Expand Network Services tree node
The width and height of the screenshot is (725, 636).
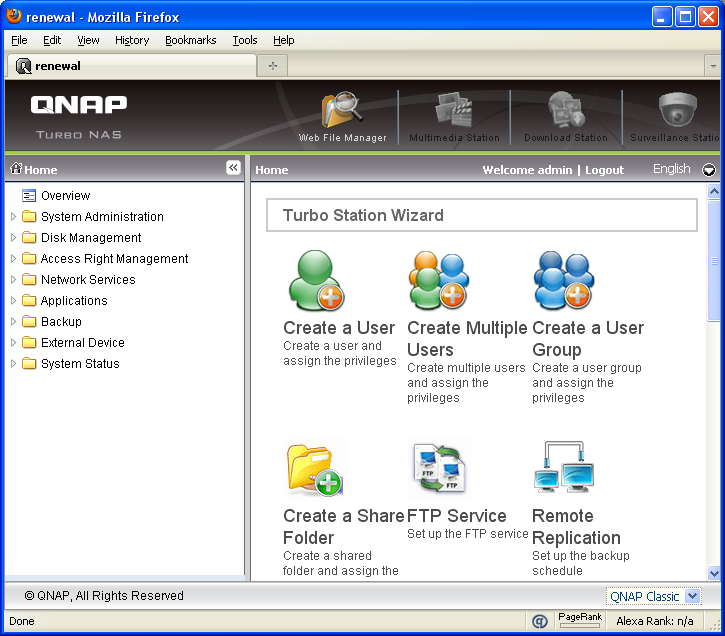[13, 279]
